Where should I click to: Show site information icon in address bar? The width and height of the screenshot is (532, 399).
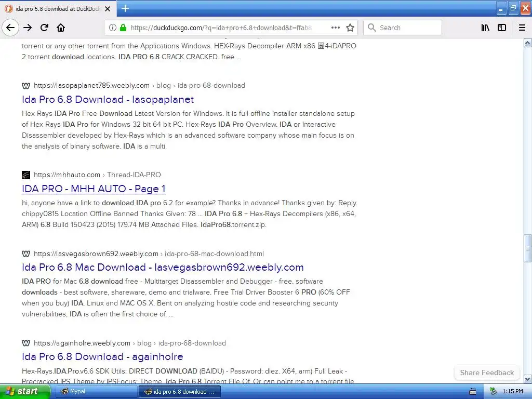tap(112, 28)
